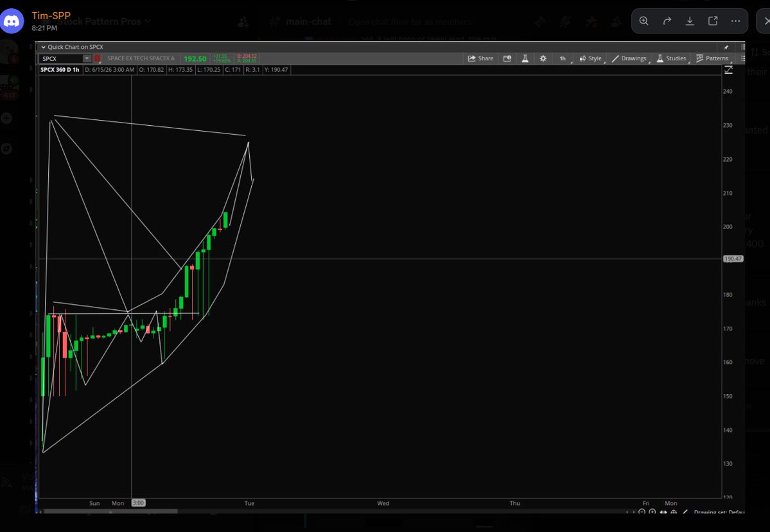Click the 3:00 time marker on time axis
Screen dimensions: 770x532
pos(139,503)
